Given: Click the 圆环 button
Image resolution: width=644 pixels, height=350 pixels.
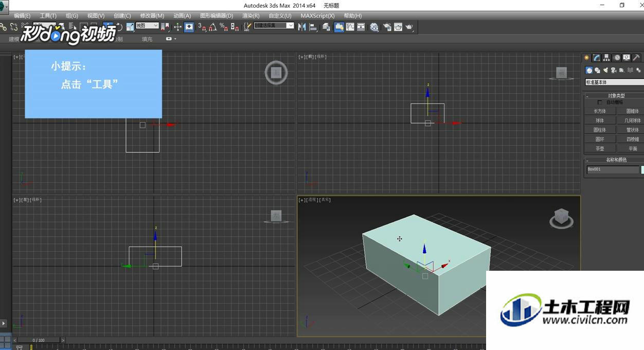Looking at the screenshot, I should (x=600, y=139).
